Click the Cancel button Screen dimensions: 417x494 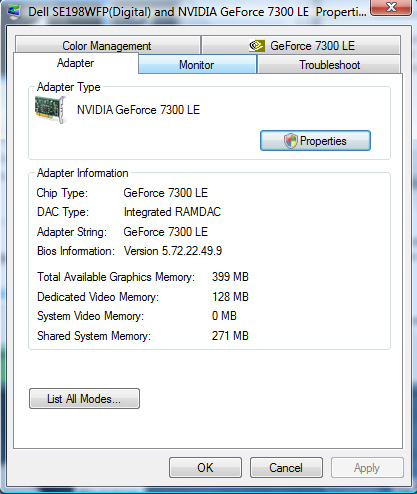tap(286, 467)
